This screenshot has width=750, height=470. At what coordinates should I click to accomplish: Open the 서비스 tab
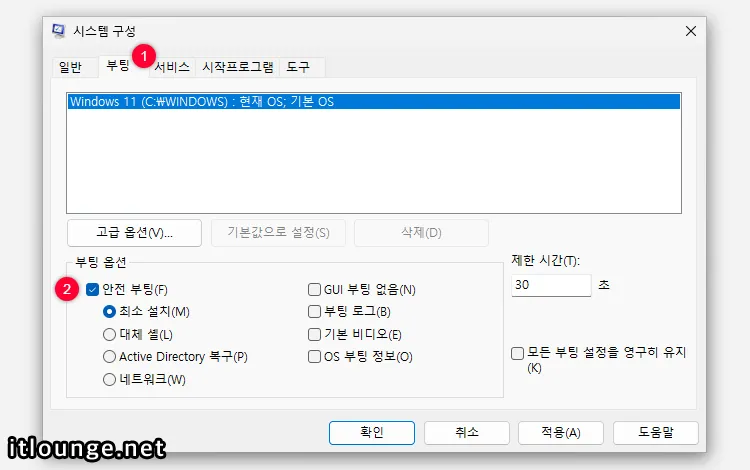(x=172, y=67)
